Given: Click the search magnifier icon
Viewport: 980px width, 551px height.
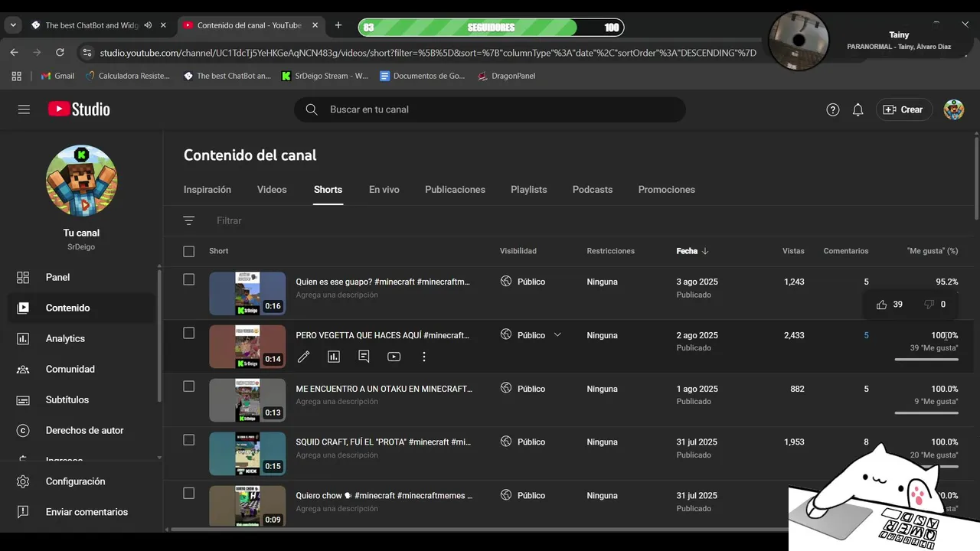Looking at the screenshot, I should tap(312, 109).
